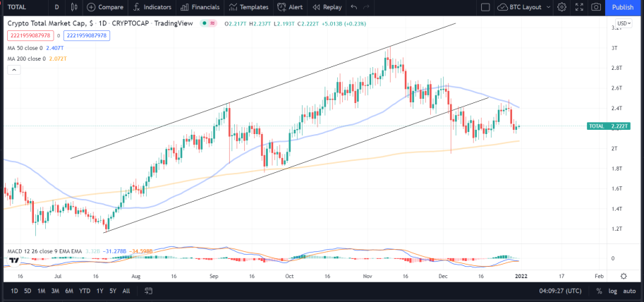This screenshot has width=644, height=302.
Task: Select the 3M time range
Action: click(55, 291)
